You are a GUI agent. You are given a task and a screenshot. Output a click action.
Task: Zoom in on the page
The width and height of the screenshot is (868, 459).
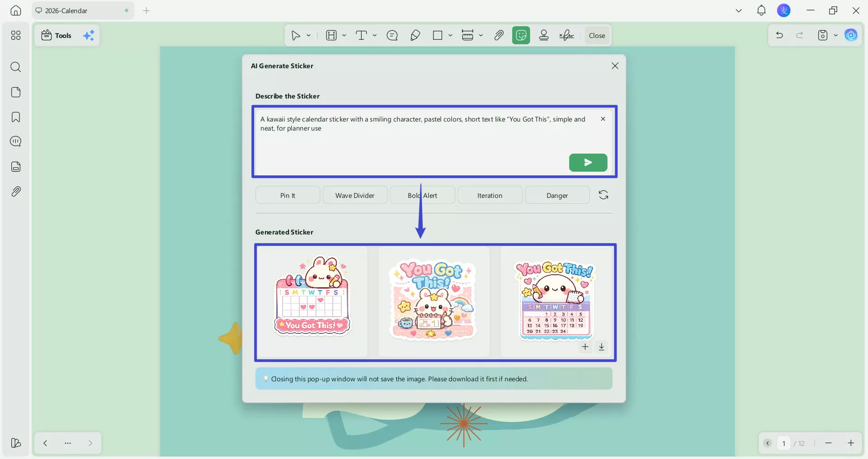(851, 443)
